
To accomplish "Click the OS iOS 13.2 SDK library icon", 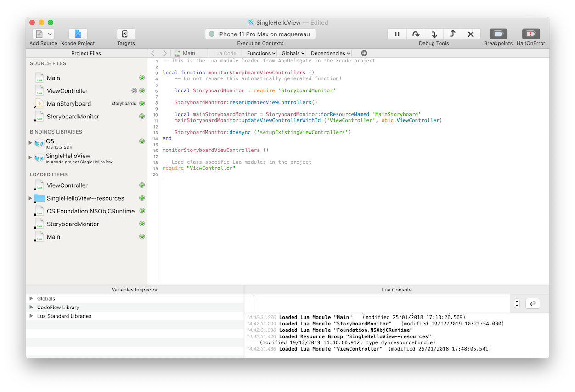I will point(39,143).
